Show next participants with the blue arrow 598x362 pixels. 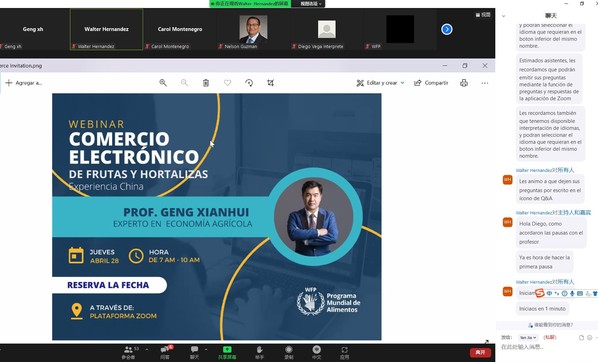(x=447, y=29)
